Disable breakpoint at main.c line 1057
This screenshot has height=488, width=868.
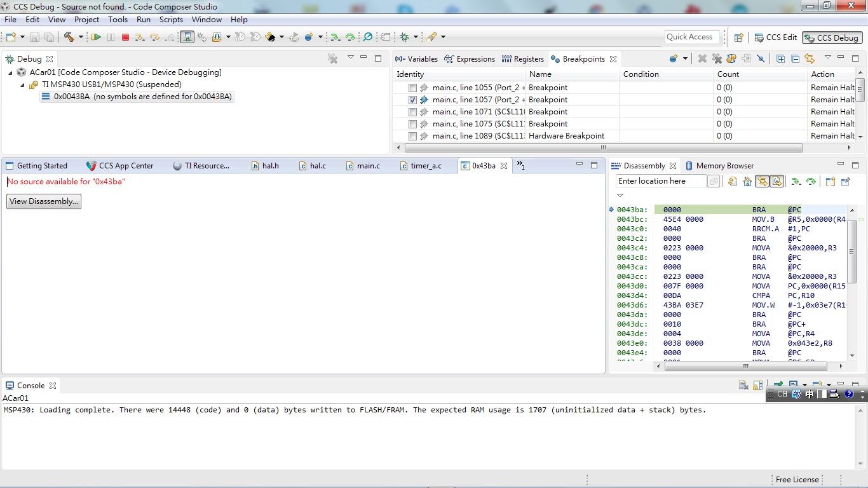pos(413,100)
